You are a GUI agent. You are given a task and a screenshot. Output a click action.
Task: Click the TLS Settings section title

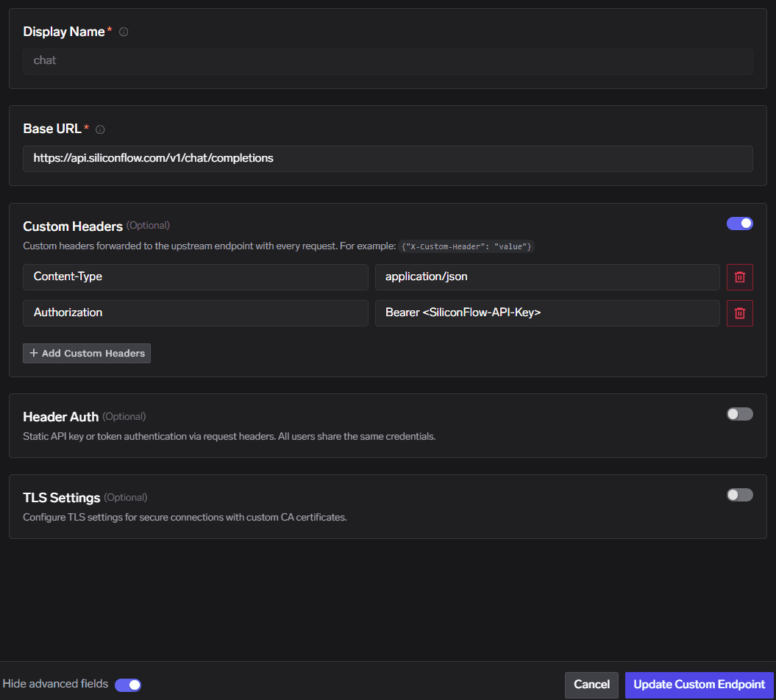tap(62, 498)
